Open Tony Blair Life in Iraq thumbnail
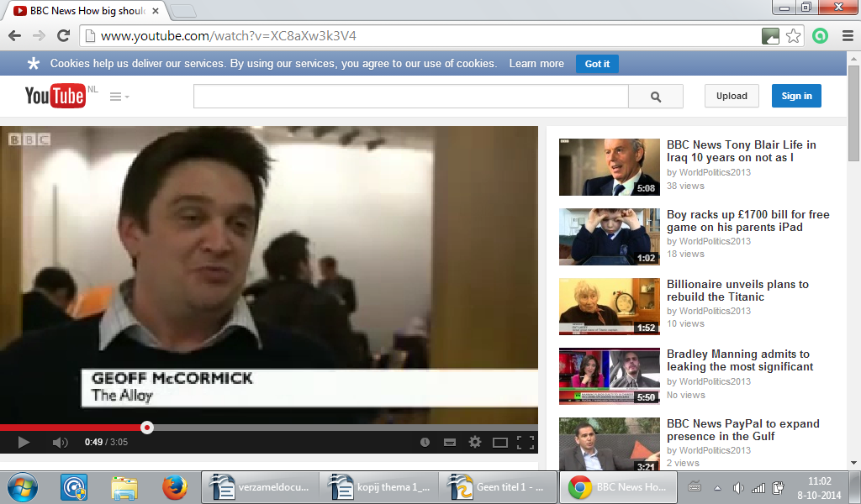861x504 pixels. (x=609, y=166)
